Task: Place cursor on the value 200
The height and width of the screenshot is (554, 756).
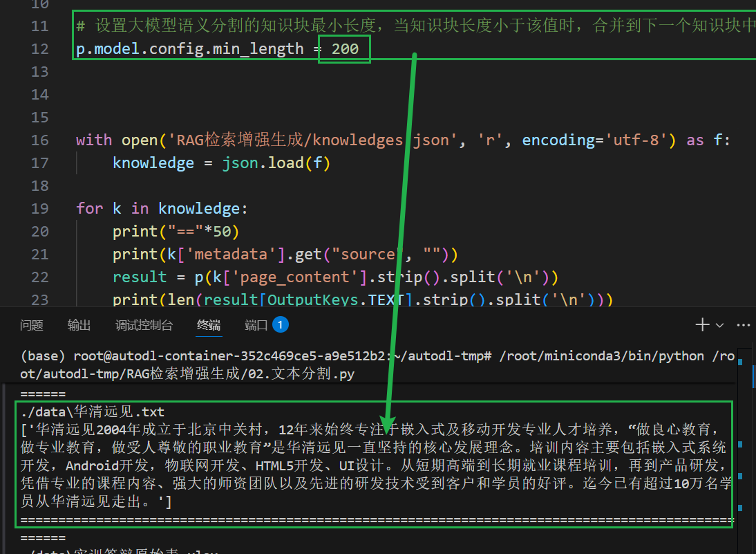Action: click(345, 49)
